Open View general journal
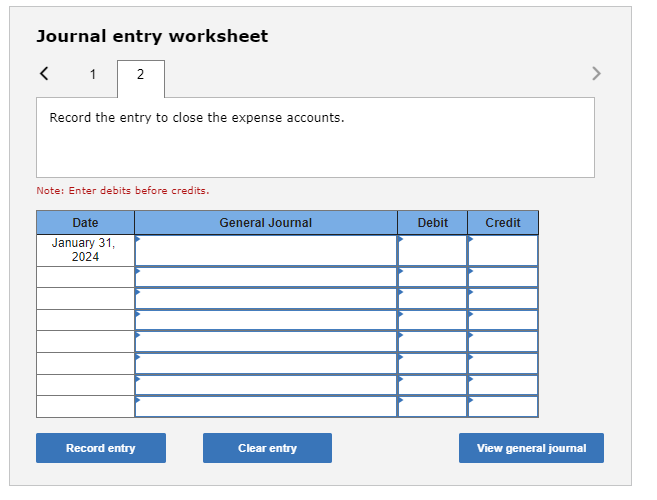Image resolution: width=657 pixels, height=500 pixels. (531, 448)
